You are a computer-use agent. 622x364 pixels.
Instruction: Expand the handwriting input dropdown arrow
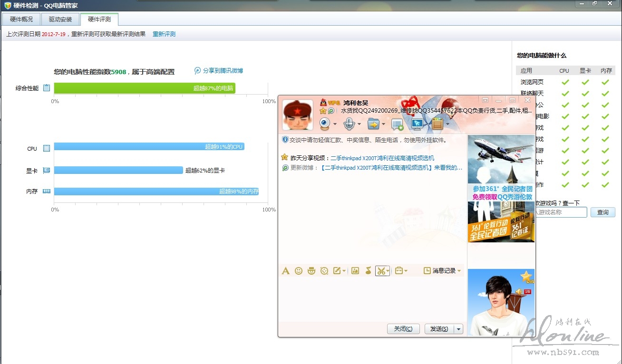[344, 271]
